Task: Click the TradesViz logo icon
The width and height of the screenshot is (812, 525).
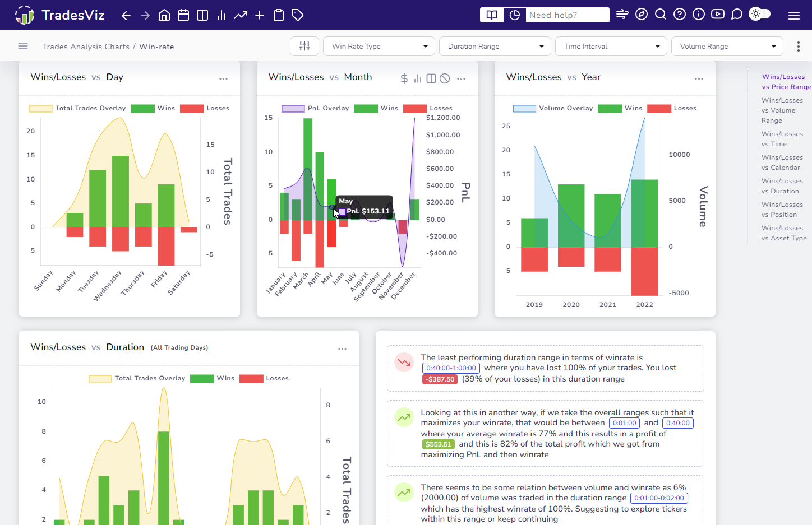Action: click(x=25, y=15)
